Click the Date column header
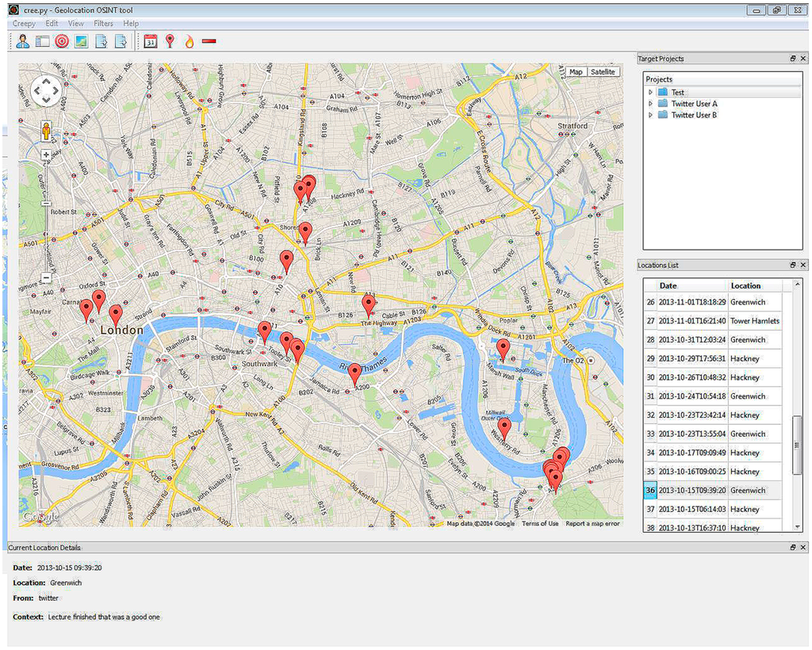 point(668,285)
